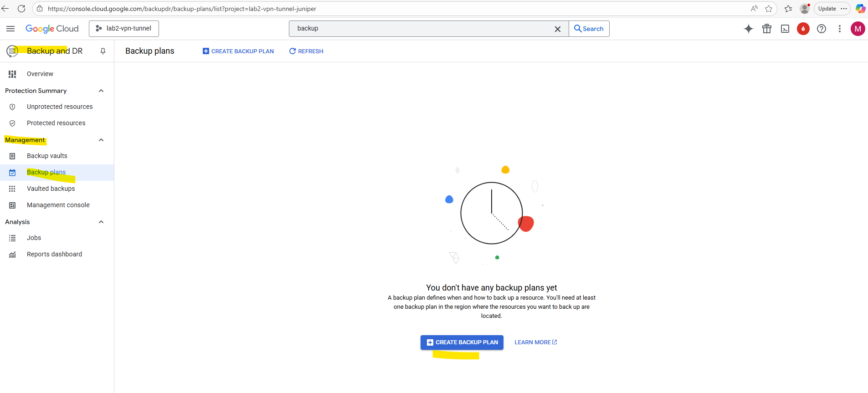Open Unprotected resources page
This screenshot has height=393, width=868.
60,107
